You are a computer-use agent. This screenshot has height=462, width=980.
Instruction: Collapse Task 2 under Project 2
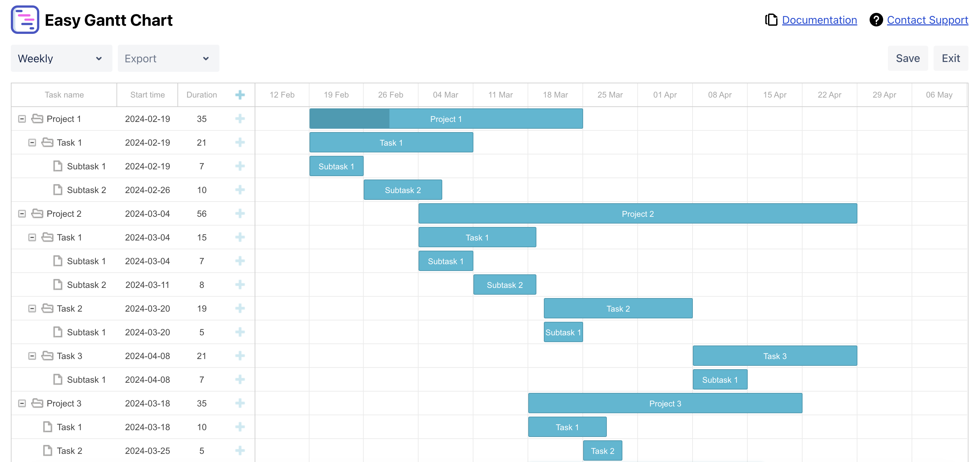click(33, 308)
